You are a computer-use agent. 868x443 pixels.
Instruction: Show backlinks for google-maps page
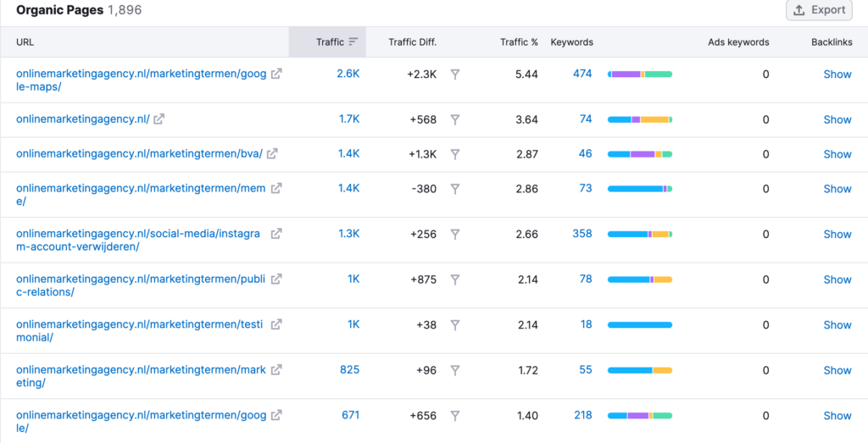pos(837,74)
